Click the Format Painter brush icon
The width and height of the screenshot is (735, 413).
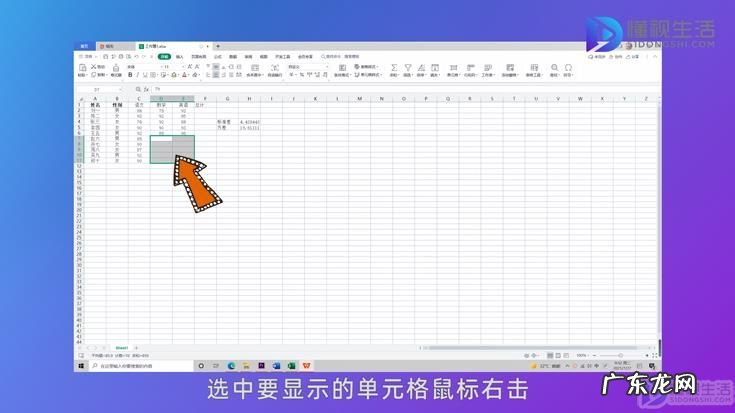coord(116,68)
